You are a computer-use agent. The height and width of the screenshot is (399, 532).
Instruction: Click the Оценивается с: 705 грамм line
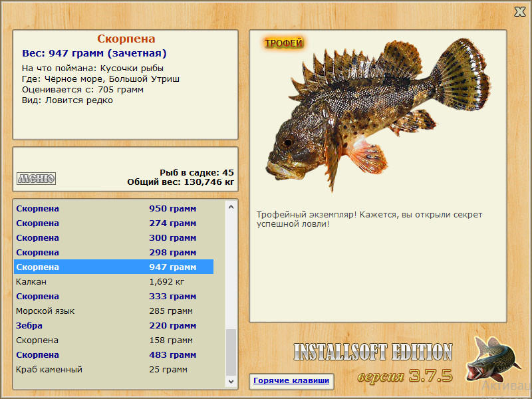pyautogui.click(x=82, y=90)
